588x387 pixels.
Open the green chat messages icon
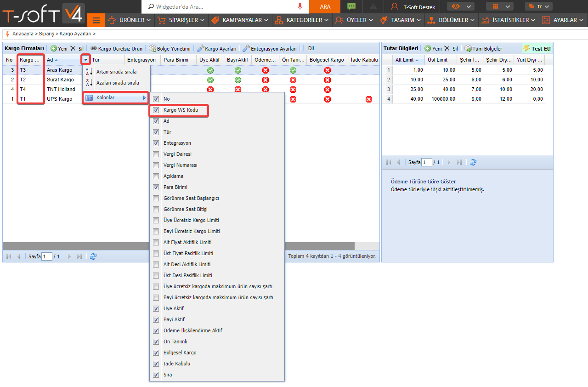pos(351,6)
